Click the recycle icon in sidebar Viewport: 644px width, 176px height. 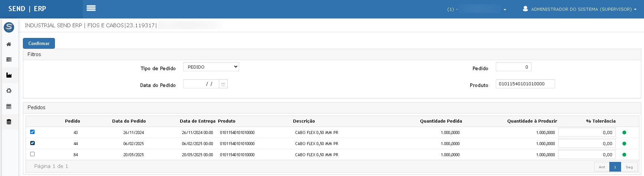click(9, 91)
